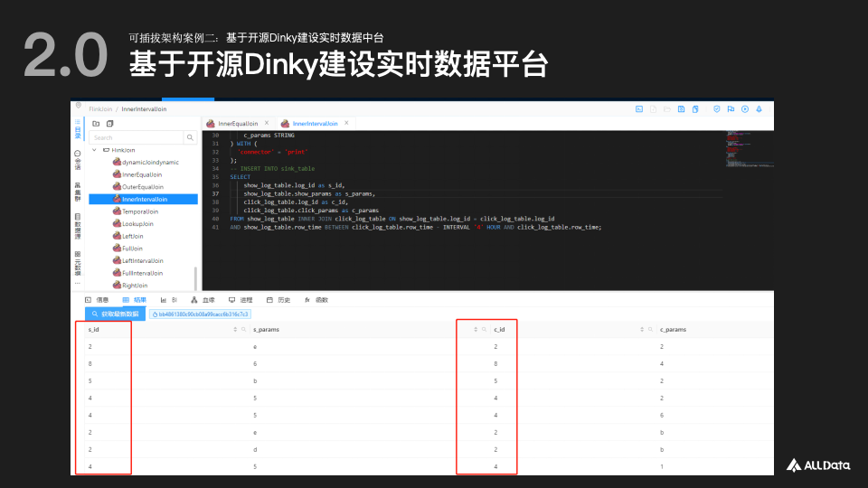Click the c_params cell containing '6'

(x=662, y=416)
